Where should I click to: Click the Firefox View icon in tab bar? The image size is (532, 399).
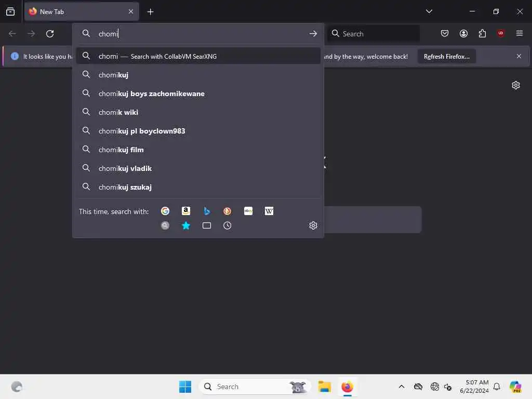tap(10, 11)
